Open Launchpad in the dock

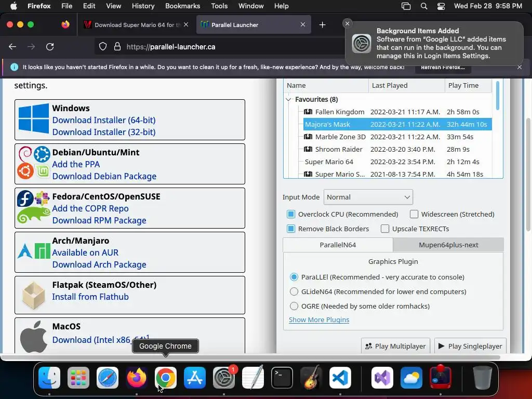78,377
